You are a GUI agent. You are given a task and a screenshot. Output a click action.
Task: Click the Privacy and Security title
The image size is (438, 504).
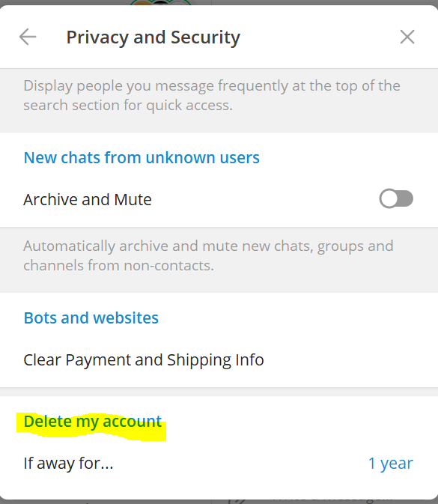(x=153, y=37)
